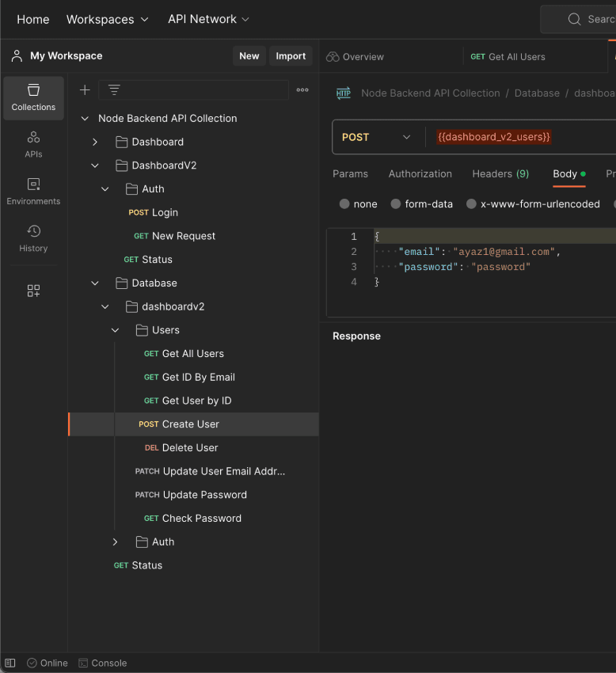Click the plus icon to create collection
The height and width of the screenshot is (673, 616).
coord(85,90)
